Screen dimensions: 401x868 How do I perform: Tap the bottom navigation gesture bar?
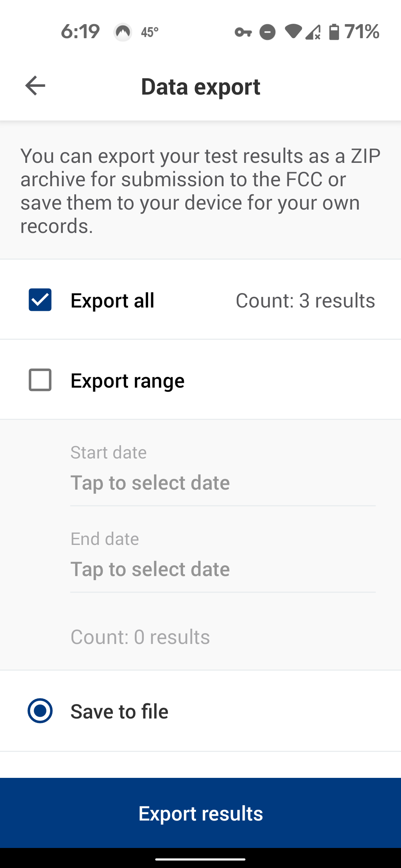tap(200, 859)
